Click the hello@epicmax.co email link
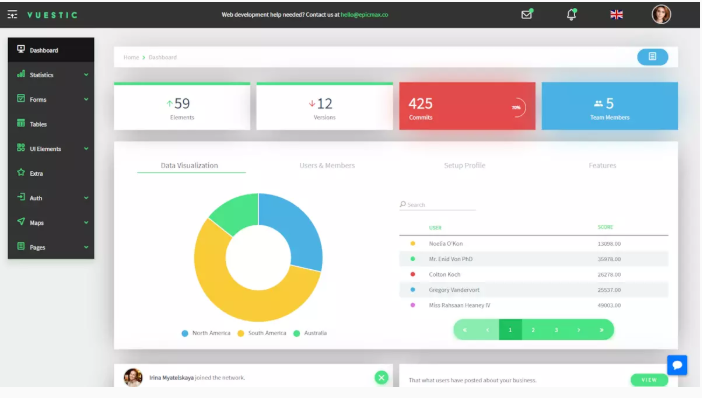 pyautogui.click(x=364, y=15)
